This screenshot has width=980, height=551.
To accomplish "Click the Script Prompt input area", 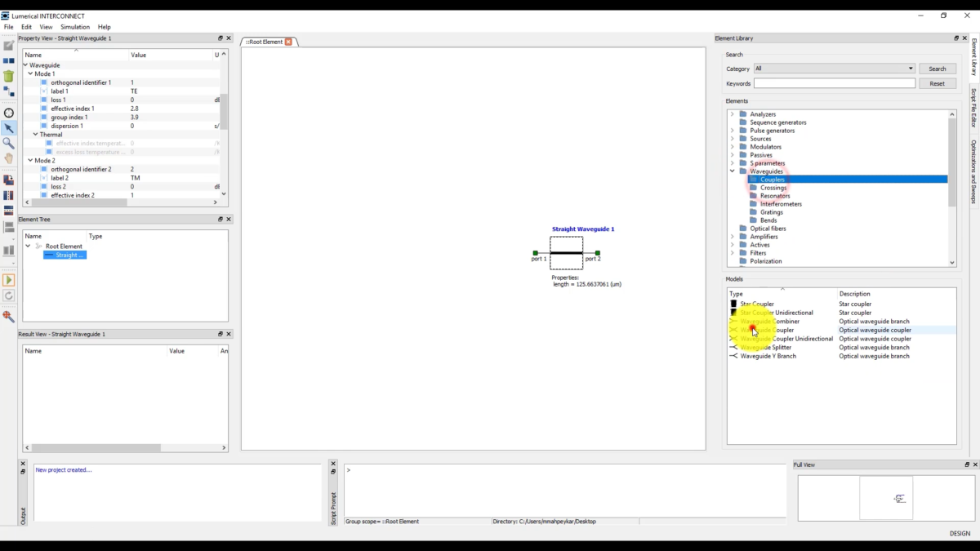I will click(x=564, y=491).
